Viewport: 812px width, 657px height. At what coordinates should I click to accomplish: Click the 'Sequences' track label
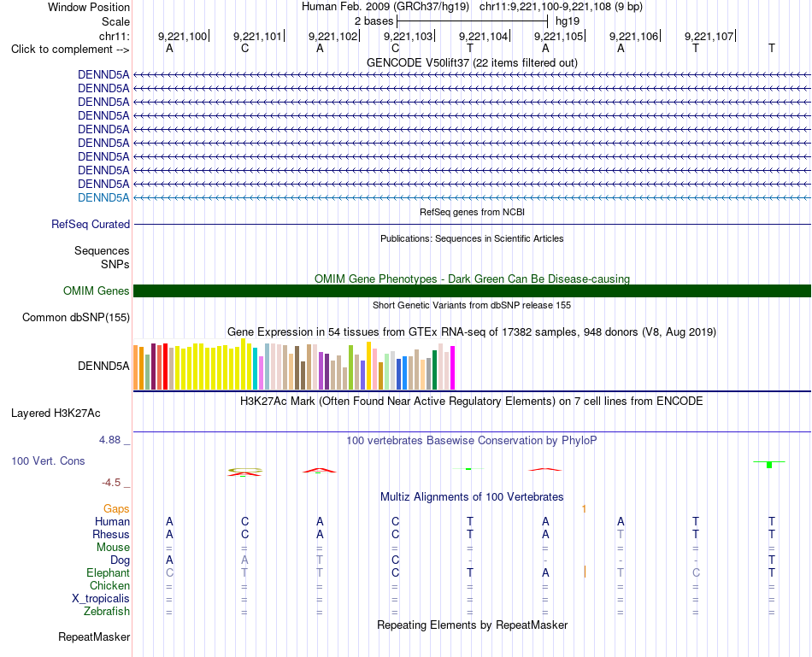click(x=102, y=250)
